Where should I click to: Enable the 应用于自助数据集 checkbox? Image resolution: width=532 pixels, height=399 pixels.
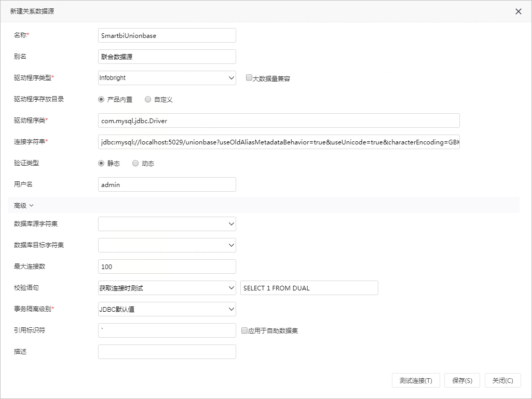pos(244,330)
